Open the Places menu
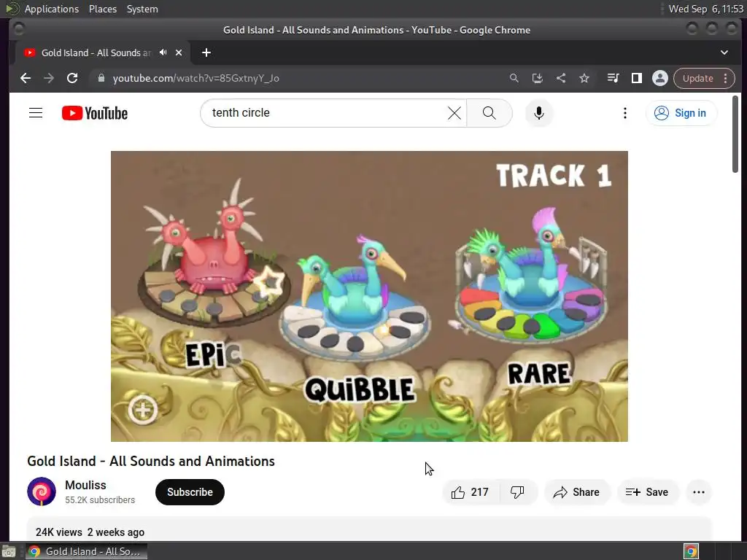Screen dimensions: 747x560 (x=102, y=9)
